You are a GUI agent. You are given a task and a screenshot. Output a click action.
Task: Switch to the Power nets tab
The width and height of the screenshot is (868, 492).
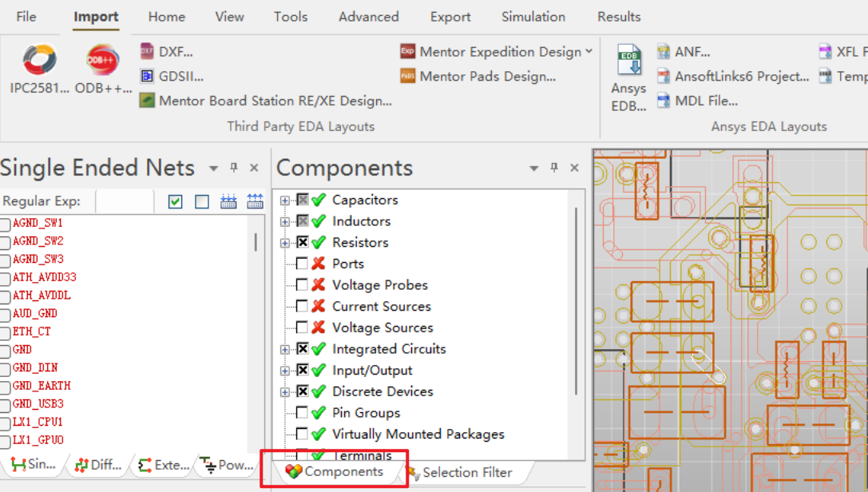(x=227, y=465)
